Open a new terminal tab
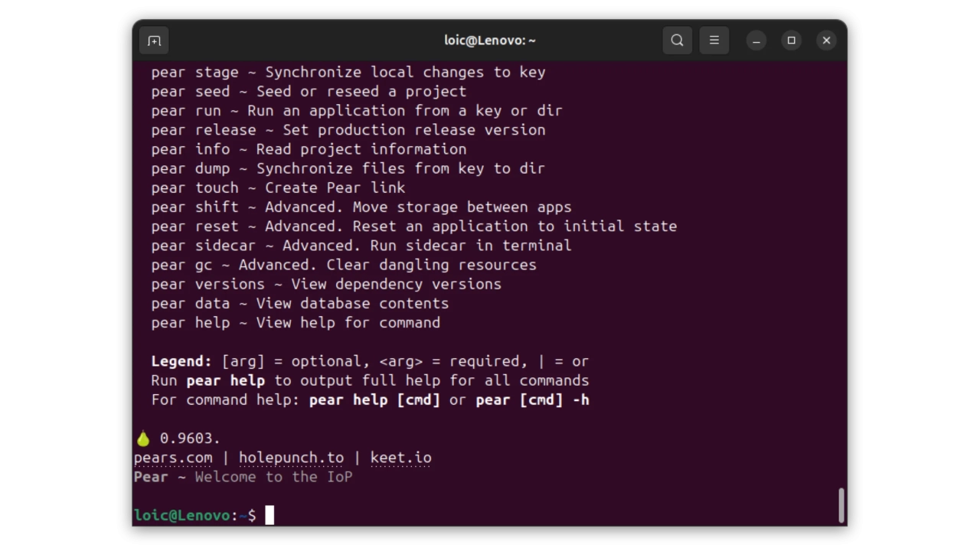The image size is (980, 551). coord(154,41)
